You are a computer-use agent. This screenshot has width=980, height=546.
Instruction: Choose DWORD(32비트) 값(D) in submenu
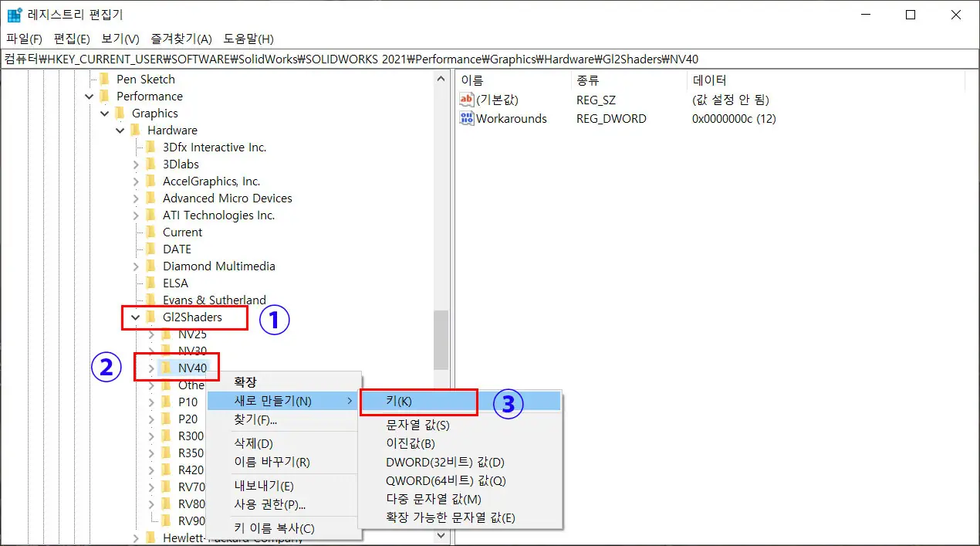[461, 462]
